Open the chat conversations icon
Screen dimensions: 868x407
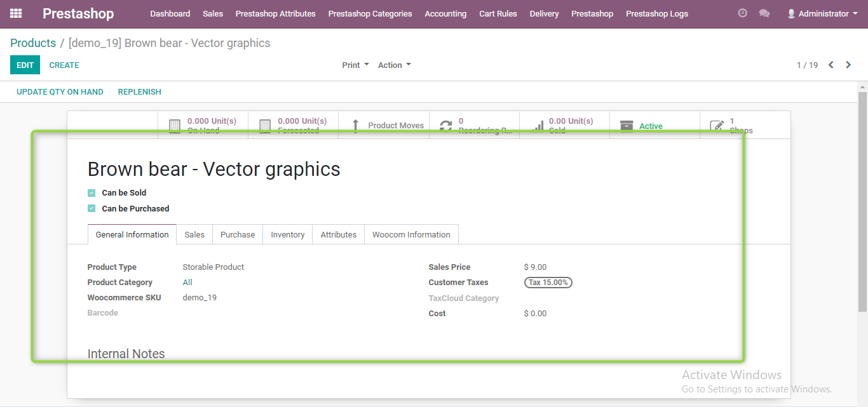coord(764,13)
